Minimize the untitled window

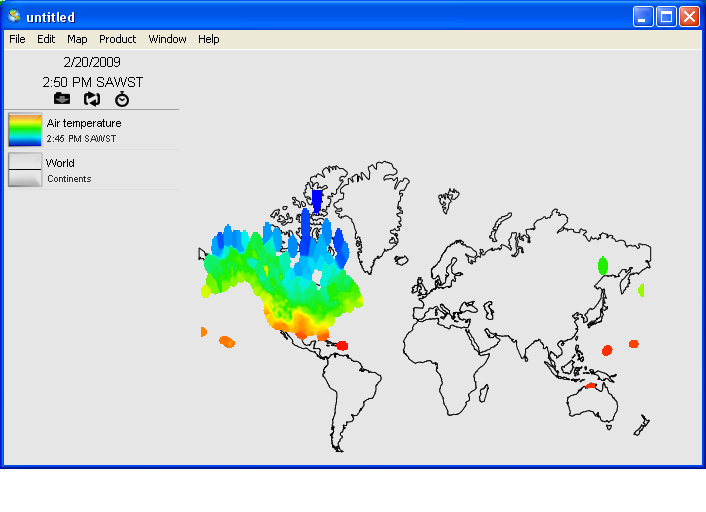(643, 17)
